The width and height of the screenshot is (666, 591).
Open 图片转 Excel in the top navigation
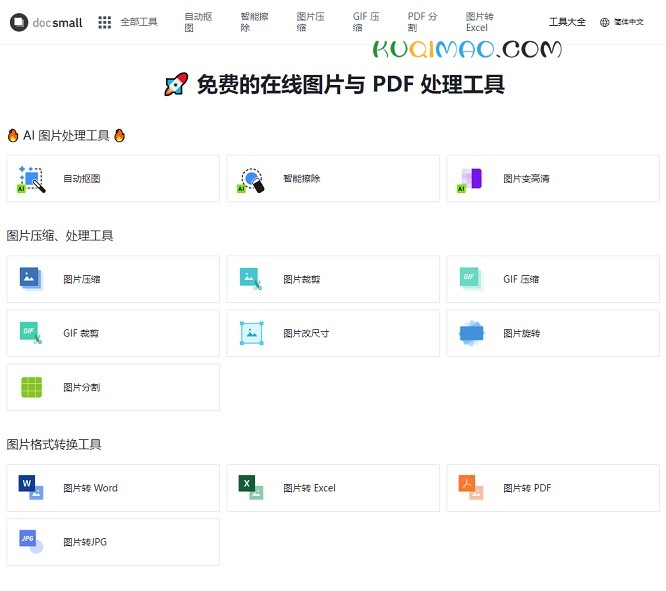pyautogui.click(x=480, y=22)
